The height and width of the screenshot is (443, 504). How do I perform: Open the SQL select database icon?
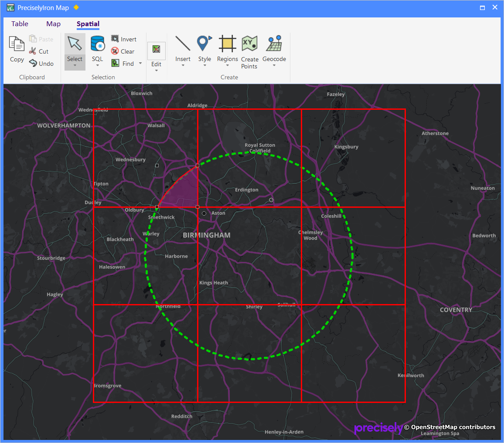(x=97, y=44)
